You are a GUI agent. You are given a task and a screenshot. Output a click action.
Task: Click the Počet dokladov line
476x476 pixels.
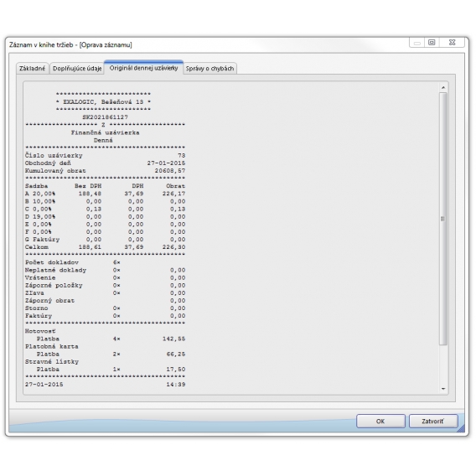click(x=73, y=262)
